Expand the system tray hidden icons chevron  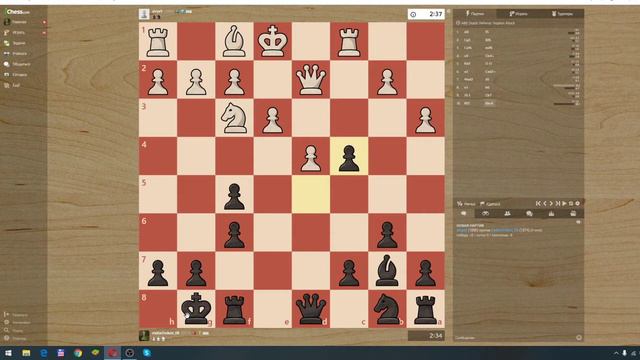[616, 353]
